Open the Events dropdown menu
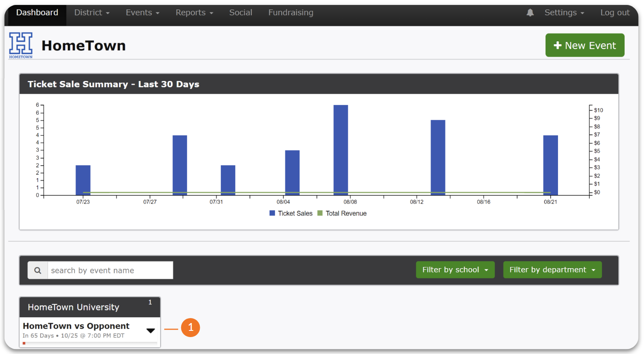 pyautogui.click(x=142, y=13)
